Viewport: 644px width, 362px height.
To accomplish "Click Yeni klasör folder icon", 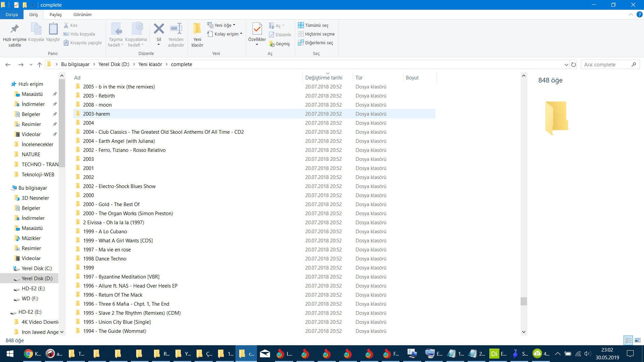I will 197,29.
